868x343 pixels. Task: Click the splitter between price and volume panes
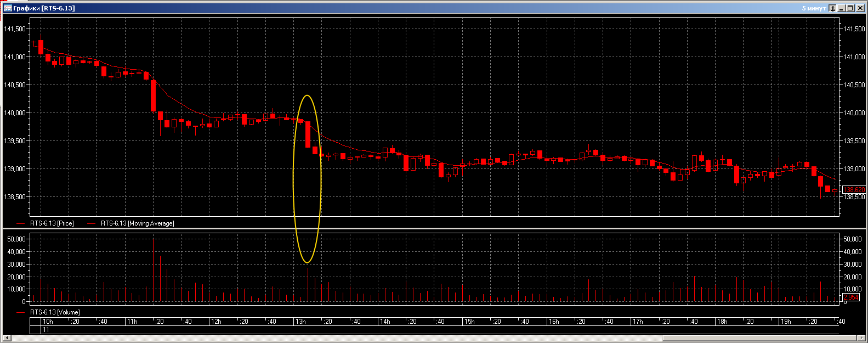click(x=433, y=228)
